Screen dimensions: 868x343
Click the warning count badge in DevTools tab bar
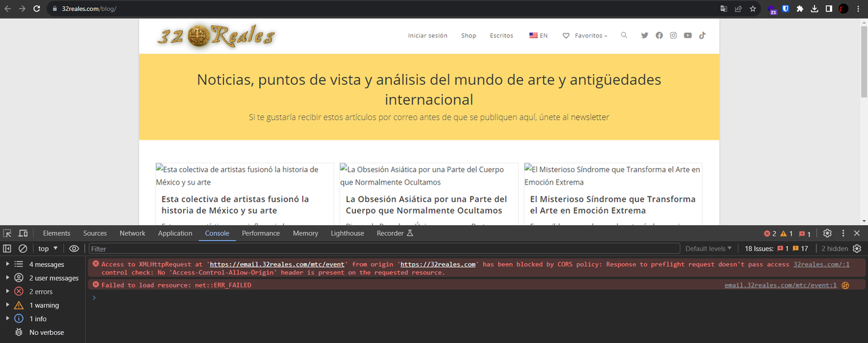[787, 234]
